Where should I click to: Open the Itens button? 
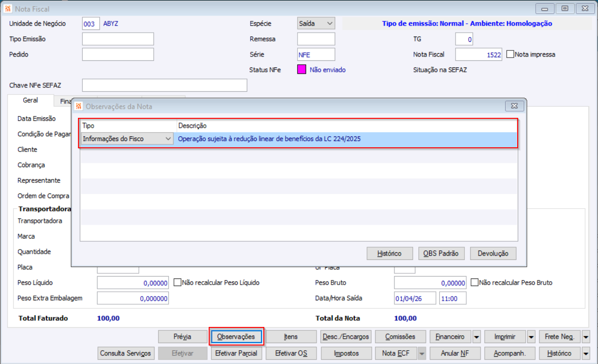point(291,336)
